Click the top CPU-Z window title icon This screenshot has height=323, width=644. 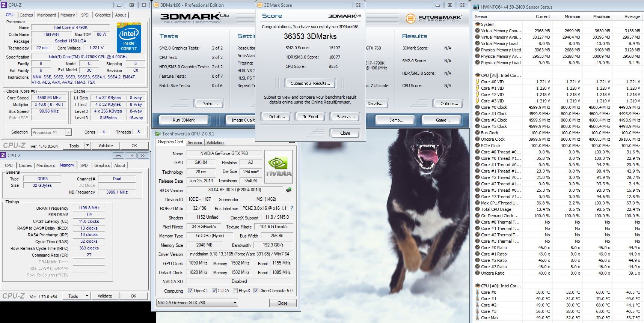point(3,5)
